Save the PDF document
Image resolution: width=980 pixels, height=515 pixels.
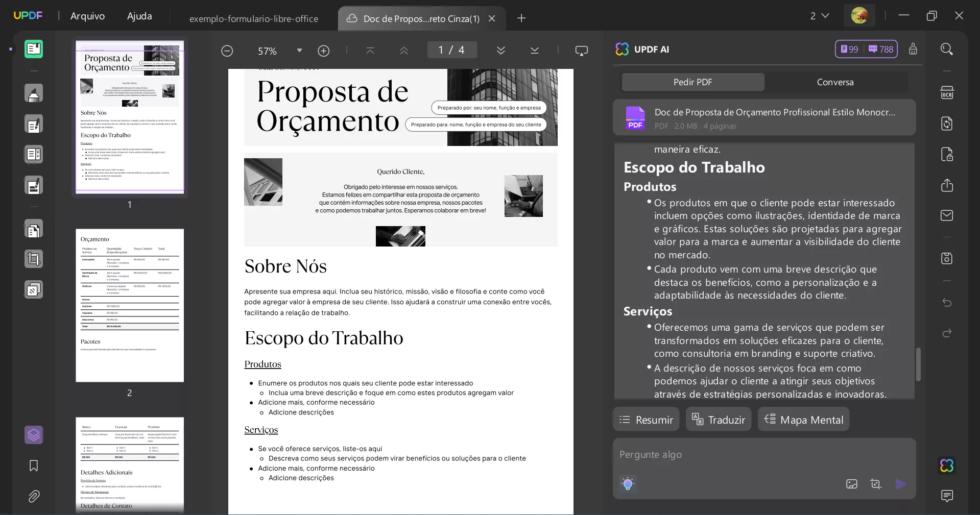click(947, 258)
